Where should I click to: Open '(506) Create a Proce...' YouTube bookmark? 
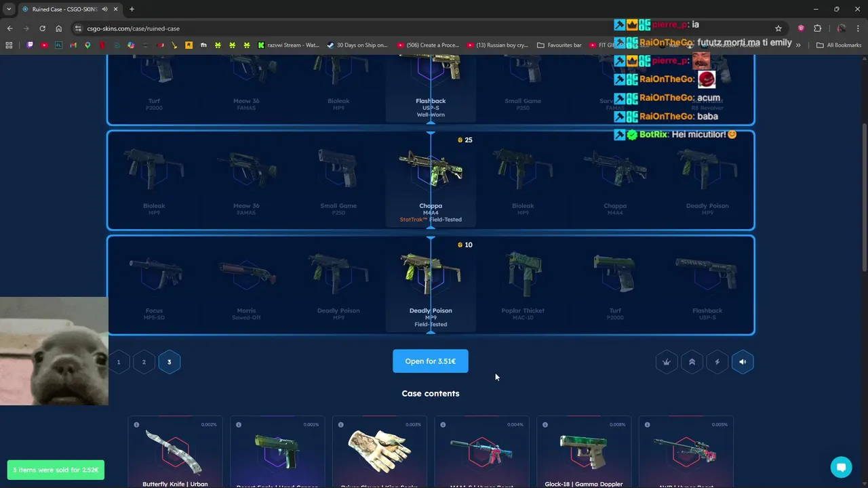click(427, 45)
